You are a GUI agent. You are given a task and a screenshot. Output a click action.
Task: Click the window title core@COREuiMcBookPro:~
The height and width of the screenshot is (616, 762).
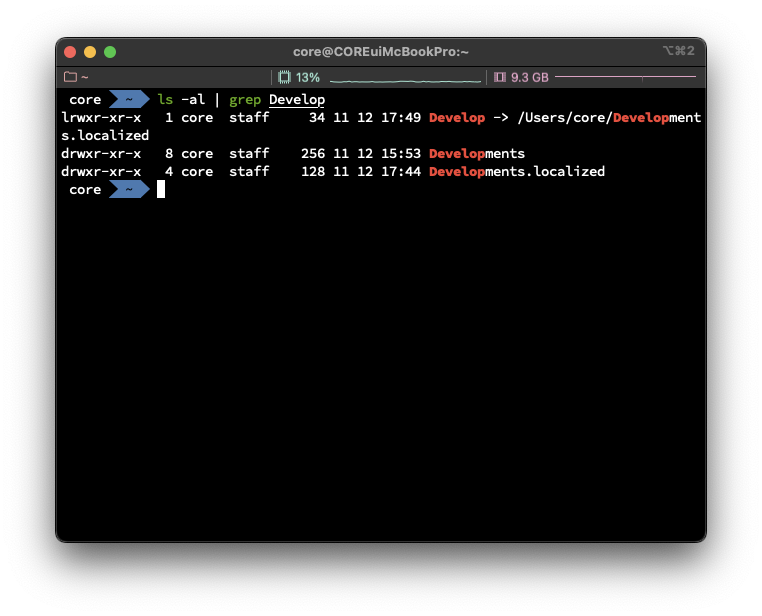[381, 52]
